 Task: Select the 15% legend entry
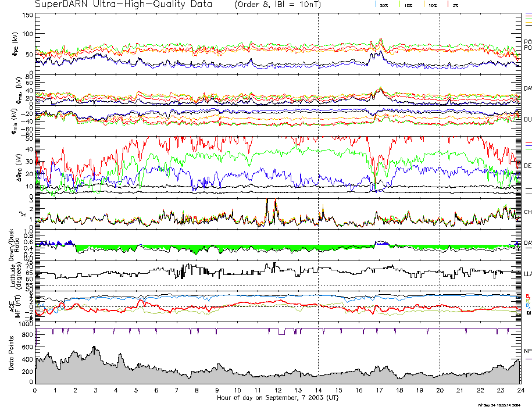tap(408, 5)
